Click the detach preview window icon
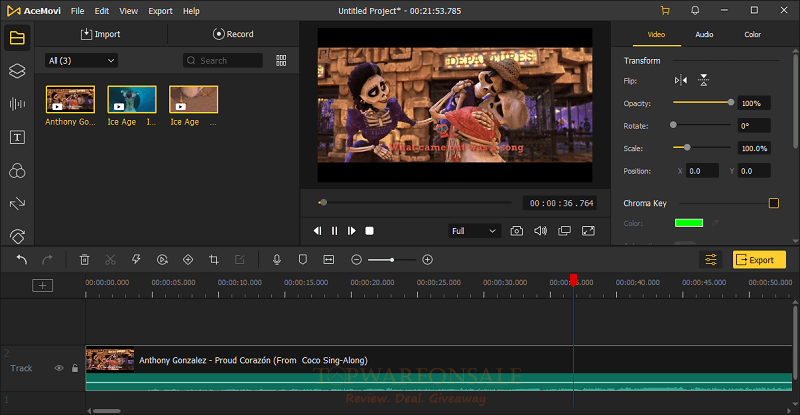Image resolution: width=800 pixels, height=415 pixels. pyautogui.click(x=564, y=231)
